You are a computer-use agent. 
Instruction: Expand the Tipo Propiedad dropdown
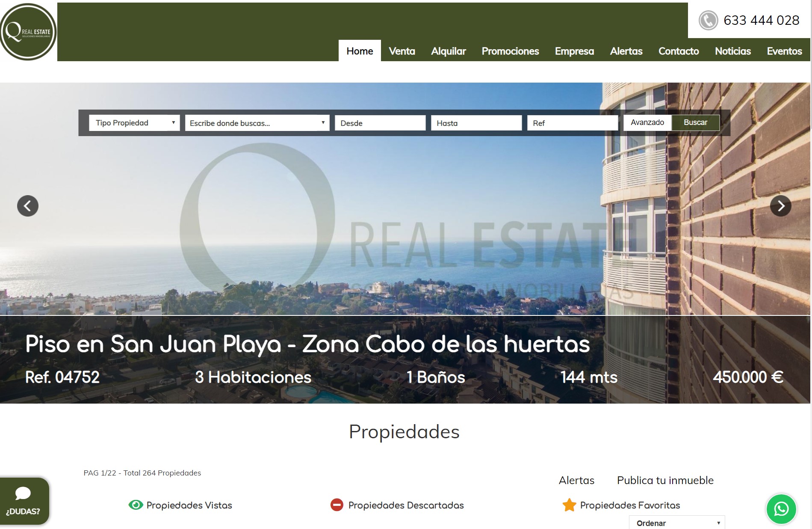point(134,123)
